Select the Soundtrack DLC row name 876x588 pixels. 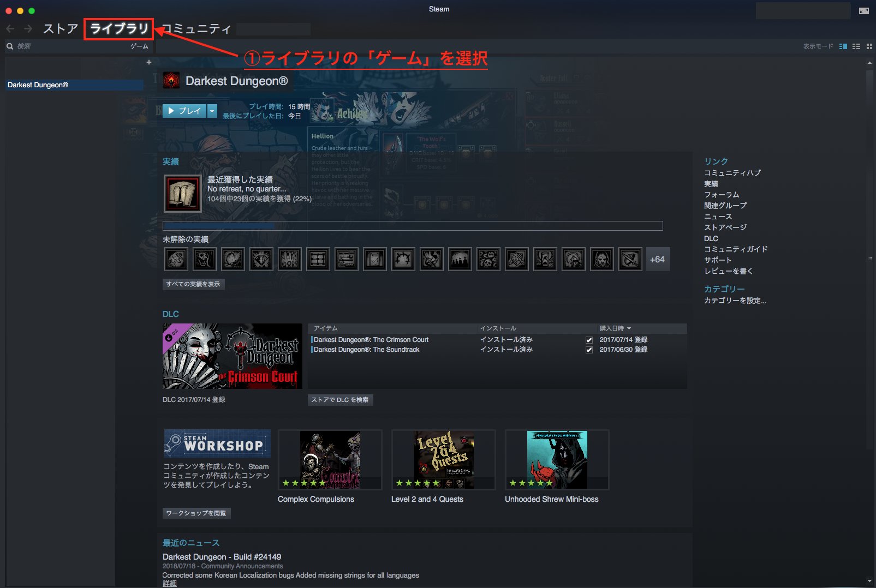367,350
